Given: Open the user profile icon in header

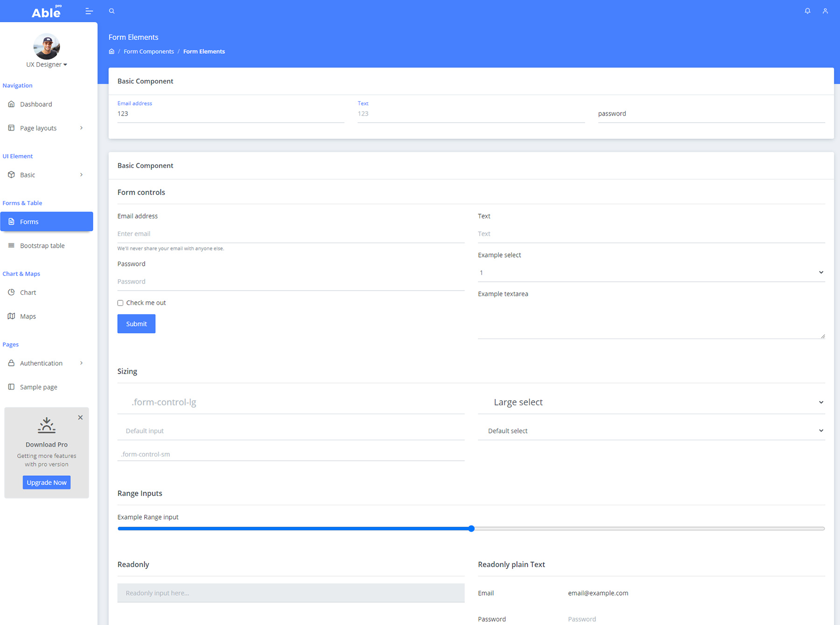Looking at the screenshot, I should point(825,11).
